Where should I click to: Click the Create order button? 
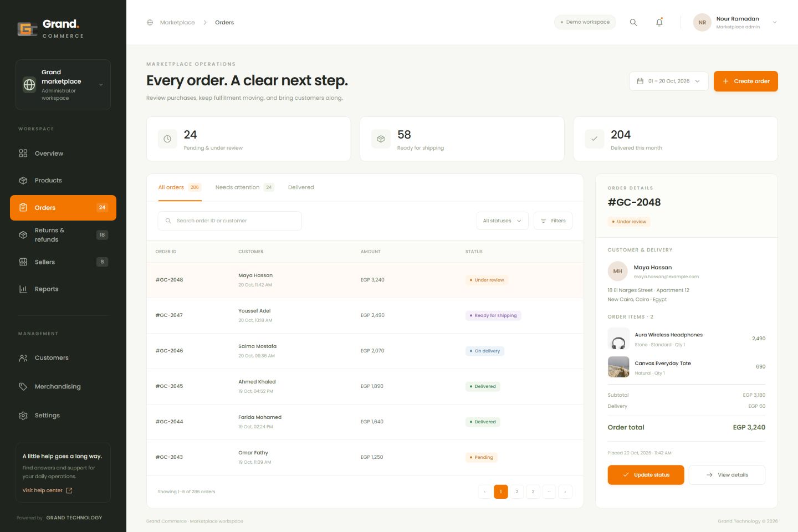(746, 81)
